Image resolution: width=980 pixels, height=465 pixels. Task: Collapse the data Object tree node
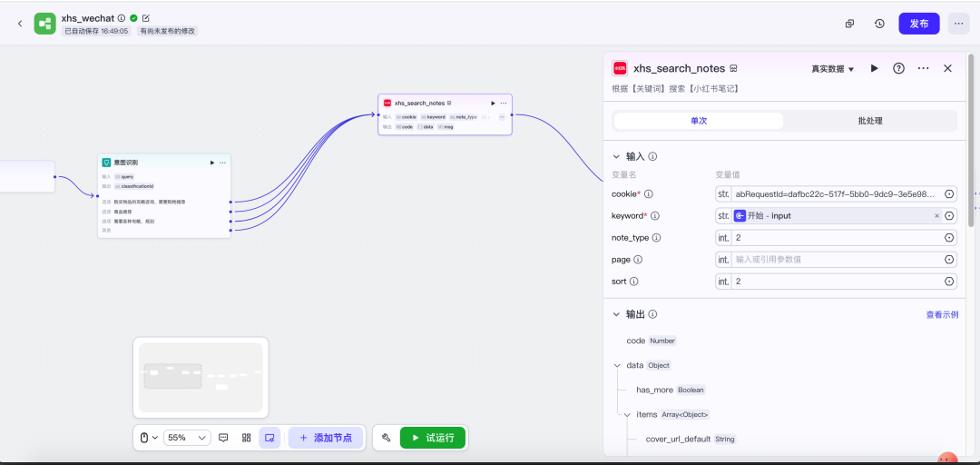(618, 365)
